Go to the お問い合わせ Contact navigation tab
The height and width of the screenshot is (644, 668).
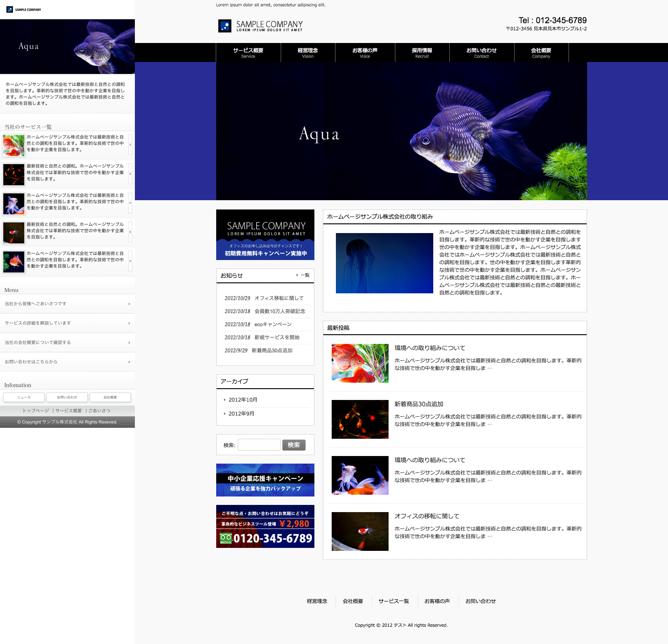pyautogui.click(x=481, y=53)
